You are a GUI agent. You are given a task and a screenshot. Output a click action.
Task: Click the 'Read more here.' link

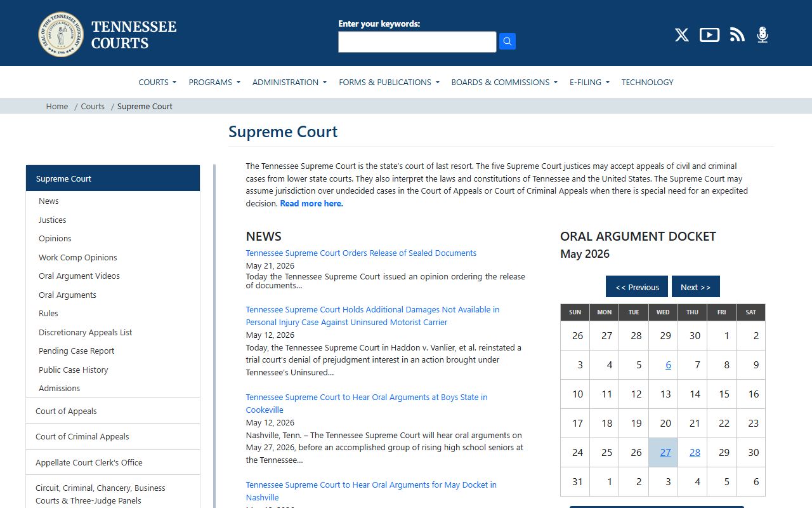click(x=311, y=203)
